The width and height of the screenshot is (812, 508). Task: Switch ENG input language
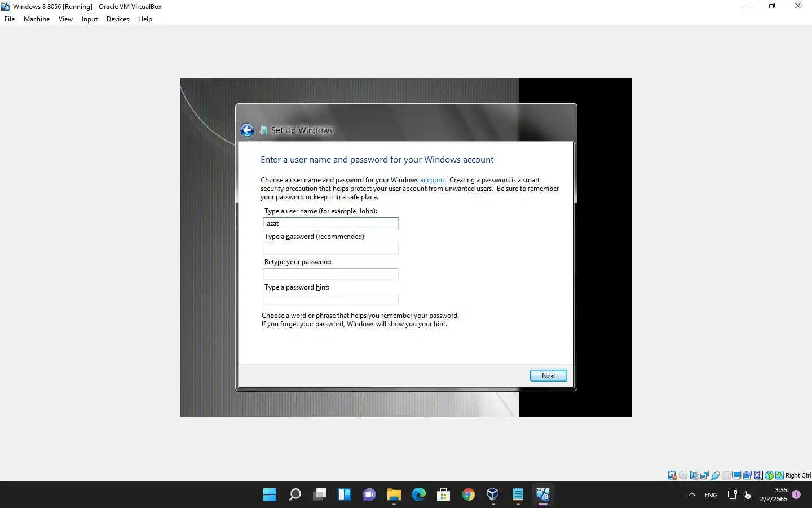[x=711, y=495]
